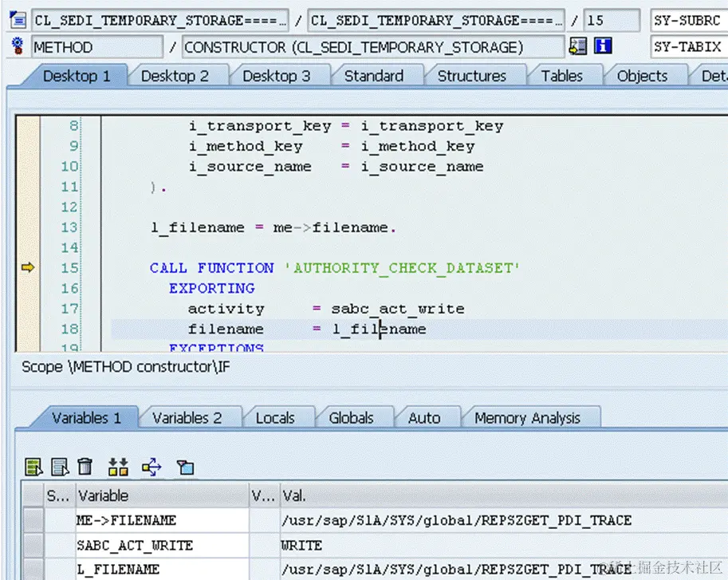The image size is (728, 580).
Task: Click the first CL_SEDI_TEMPORARY_STORAGE program field
Action: [x=160, y=21]
